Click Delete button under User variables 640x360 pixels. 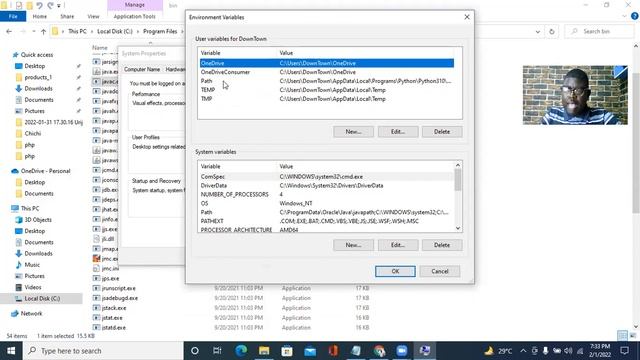click(x=442, y=132)
